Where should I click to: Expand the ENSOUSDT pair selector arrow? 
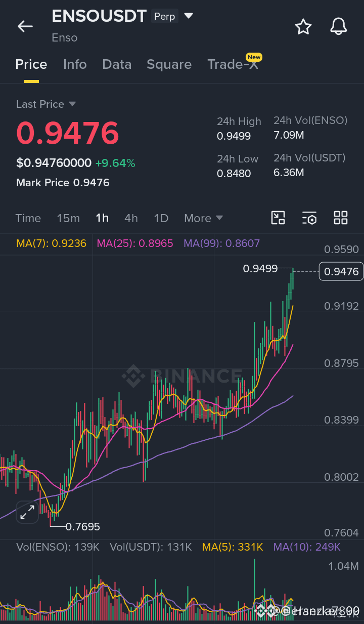(x=189, y=16)
